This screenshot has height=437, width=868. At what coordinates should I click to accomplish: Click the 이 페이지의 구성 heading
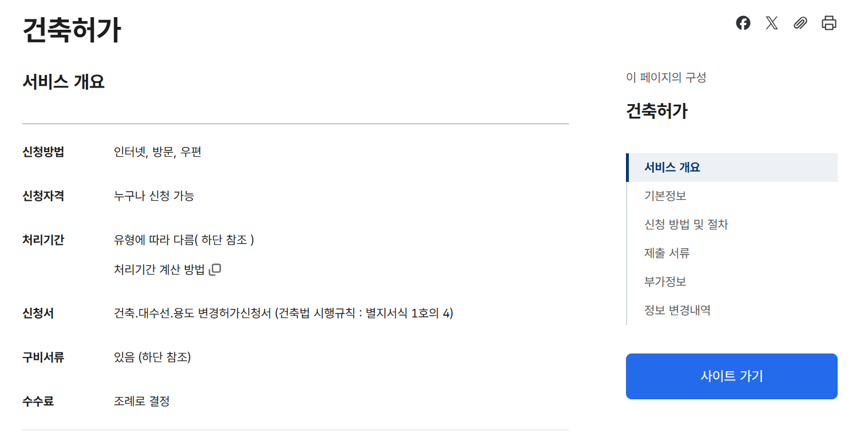coord(666,77)
